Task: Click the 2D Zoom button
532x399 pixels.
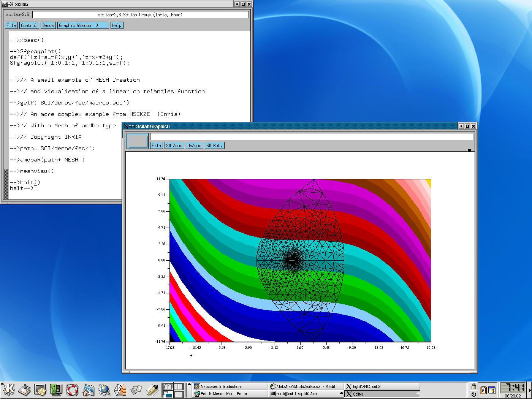Action: [x=174, y=146]
